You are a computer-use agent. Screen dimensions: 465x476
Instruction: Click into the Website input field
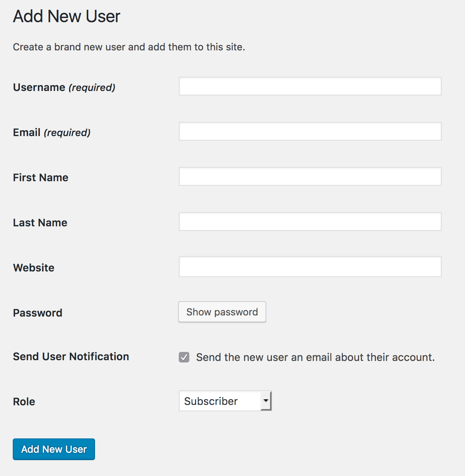pyautogui.click(x=310, y=267)
